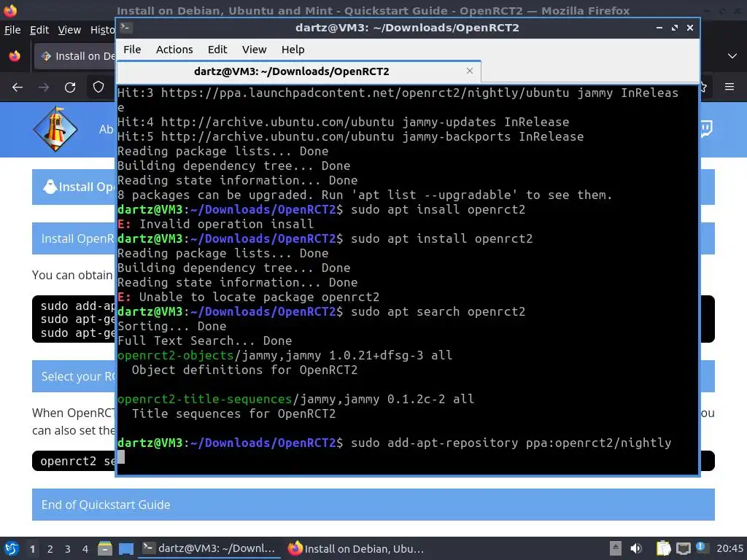
Task: Click 'E: Unable to locate package openrct2' line
Action: (248, 297)
